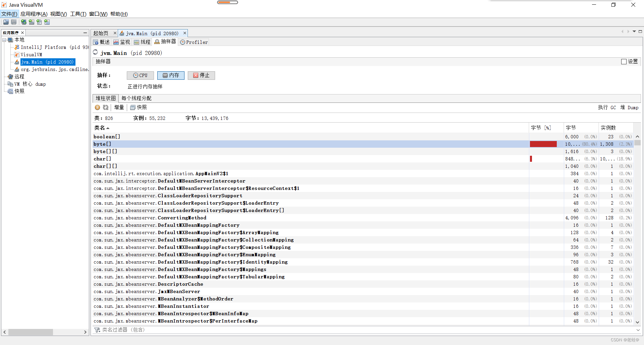
Task: Collapse the 本地 tree node
Action: point(5,40)
